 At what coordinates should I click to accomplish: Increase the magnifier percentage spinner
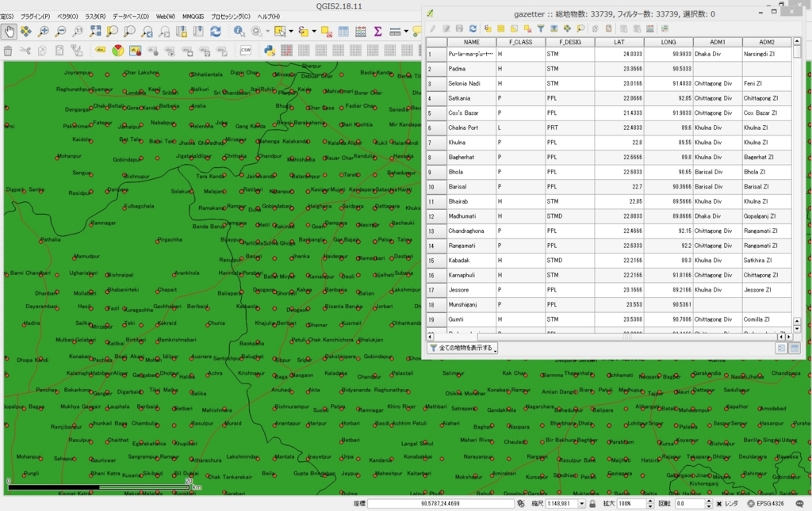click(650, 501)
